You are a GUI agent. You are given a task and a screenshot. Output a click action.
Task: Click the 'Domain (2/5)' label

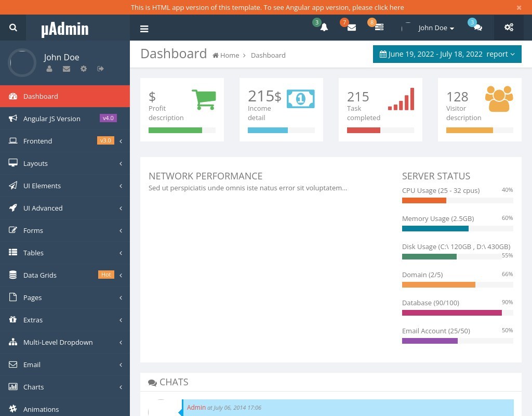422,275
